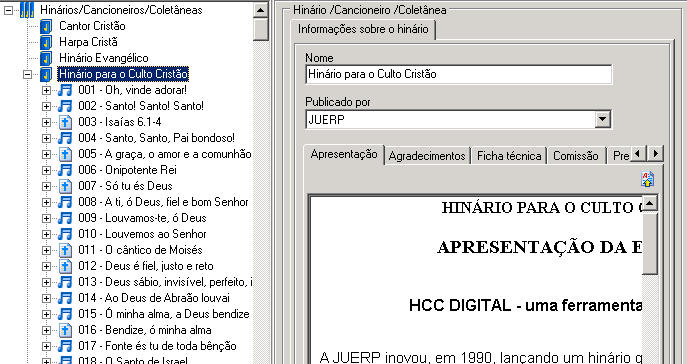Image resolution: width=687 pixels, height=364 pixels.
Task: Switch to the Apresentação tab
Action: (344, 155)
